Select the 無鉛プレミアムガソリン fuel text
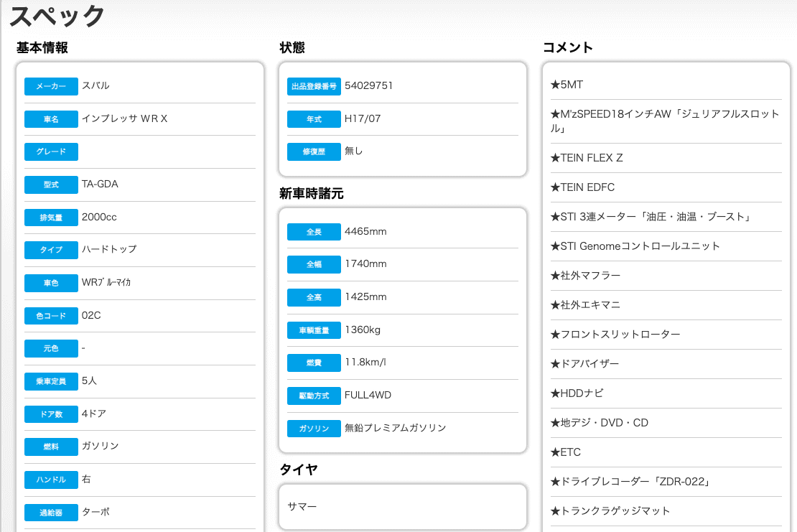This screenshot has height=532, width=797. 395,428
